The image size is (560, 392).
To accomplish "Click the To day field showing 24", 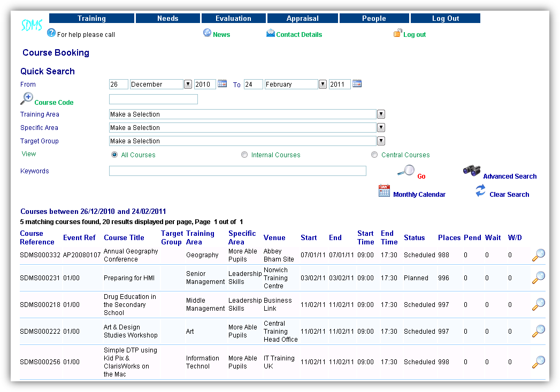I will (x=254, y=84).
